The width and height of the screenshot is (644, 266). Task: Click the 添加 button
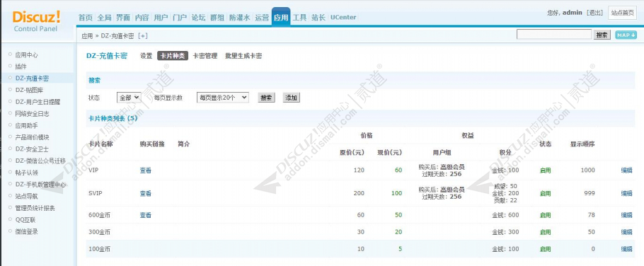[x=291, y=98]
